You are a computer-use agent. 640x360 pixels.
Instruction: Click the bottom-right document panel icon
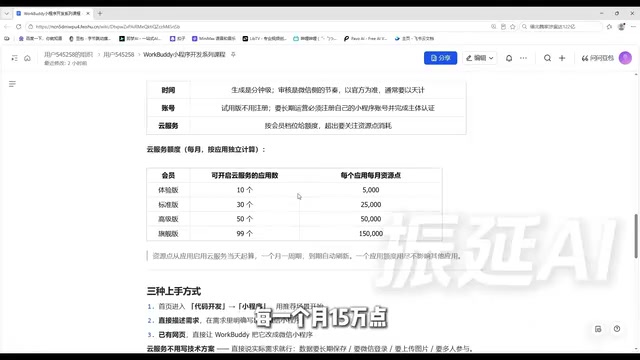pos(598,329)
